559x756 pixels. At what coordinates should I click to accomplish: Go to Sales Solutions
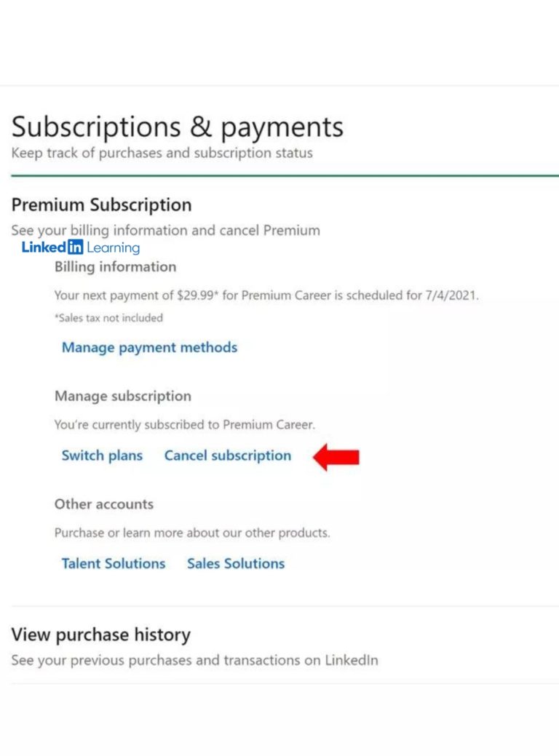click(x=235, y=564)
